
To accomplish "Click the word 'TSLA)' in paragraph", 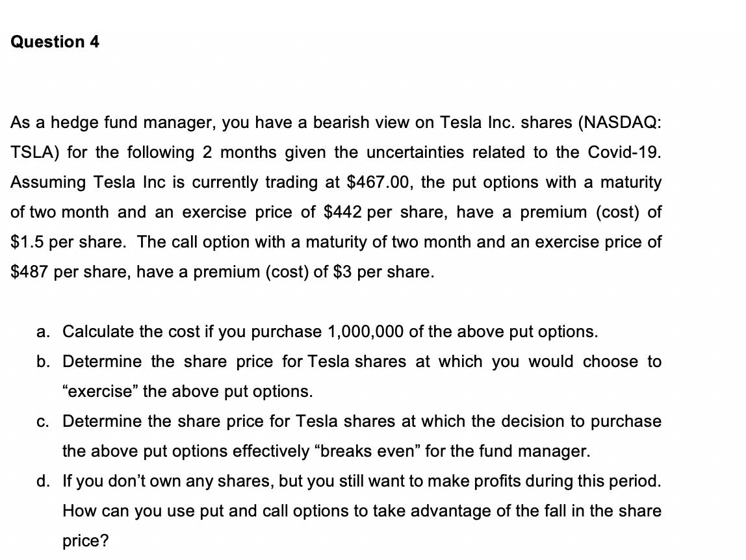I will [x=34, y=153].
